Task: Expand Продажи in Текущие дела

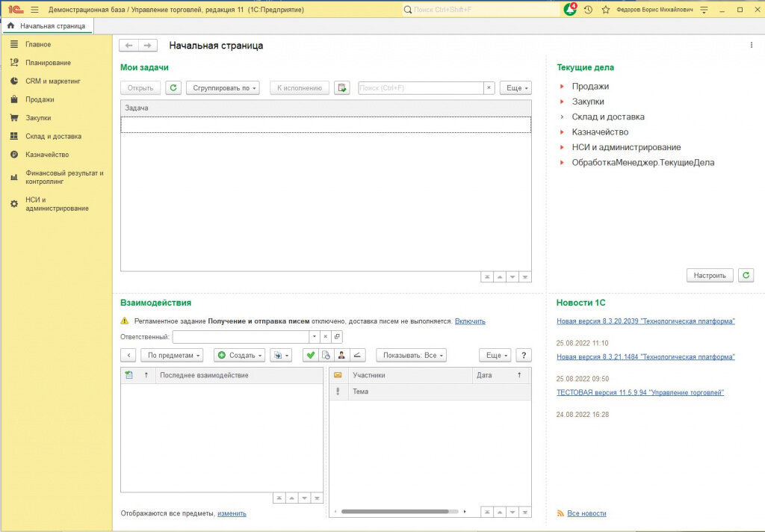Action: (562, 87)
